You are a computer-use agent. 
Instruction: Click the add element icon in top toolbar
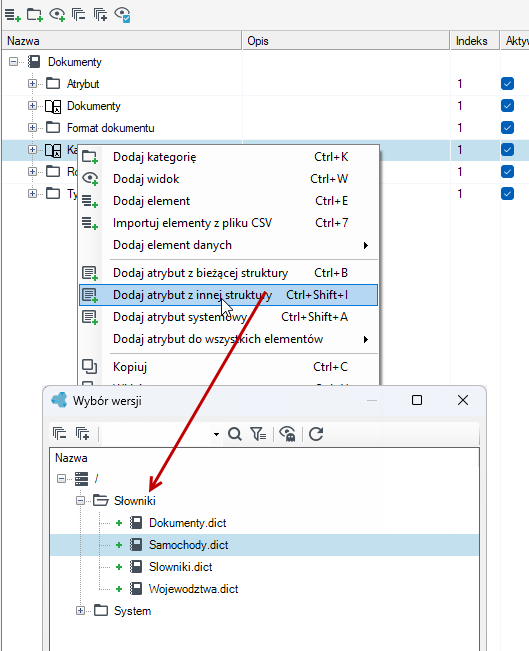(12, 15)
